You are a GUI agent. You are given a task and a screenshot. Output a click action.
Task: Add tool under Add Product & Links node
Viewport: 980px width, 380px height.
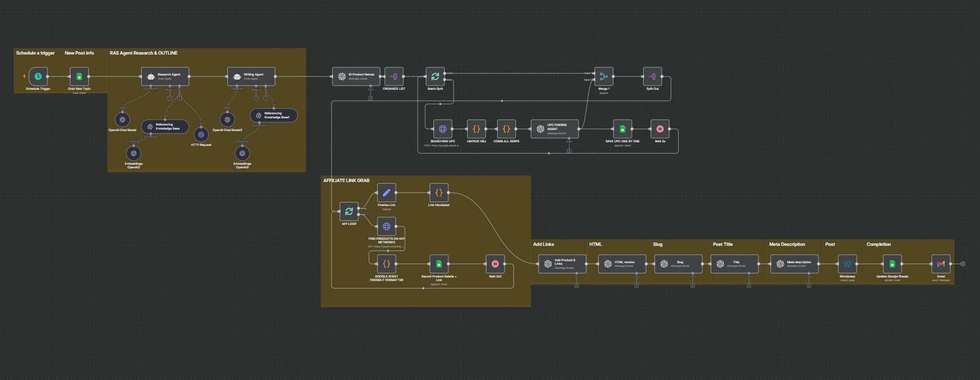[577, 286]
